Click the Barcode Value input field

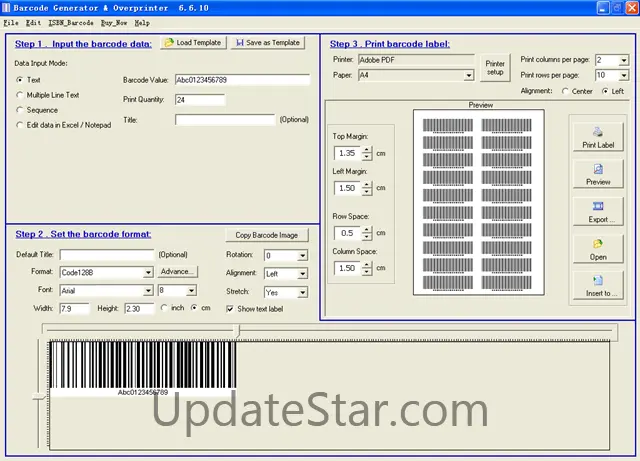pyautogui.click(x=241, y=79)
